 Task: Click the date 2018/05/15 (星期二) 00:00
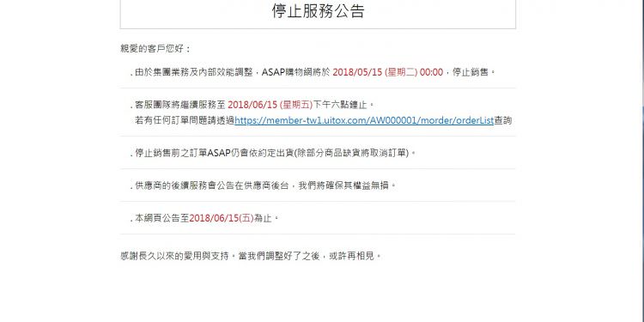(x=388, y=72)
